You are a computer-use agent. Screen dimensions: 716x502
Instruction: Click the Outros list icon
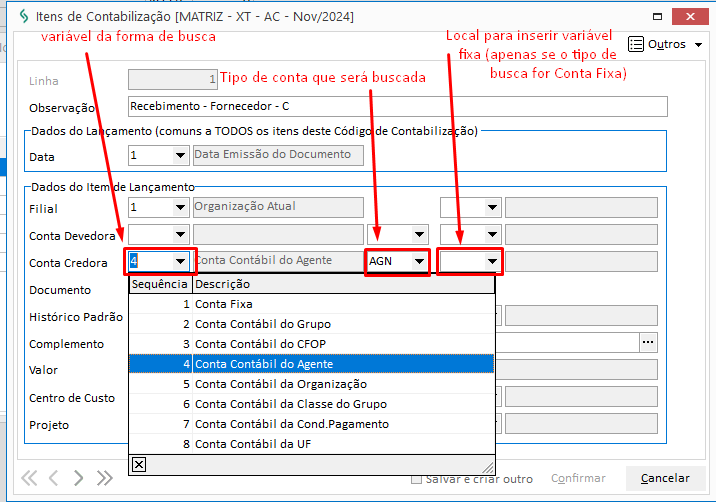pyautogui.click(x=636, y=44)
